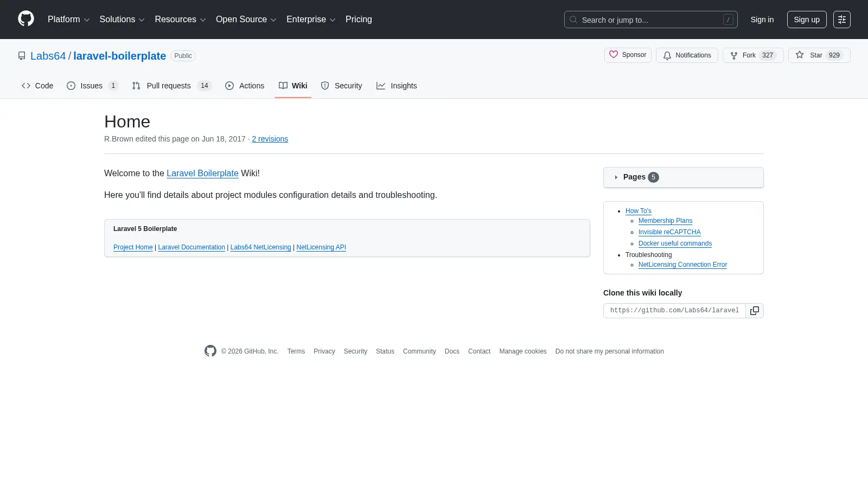Open the Invisible reCAPTCHA wiki page
Viewport: 868px width, 488px height.
[669, 232]
